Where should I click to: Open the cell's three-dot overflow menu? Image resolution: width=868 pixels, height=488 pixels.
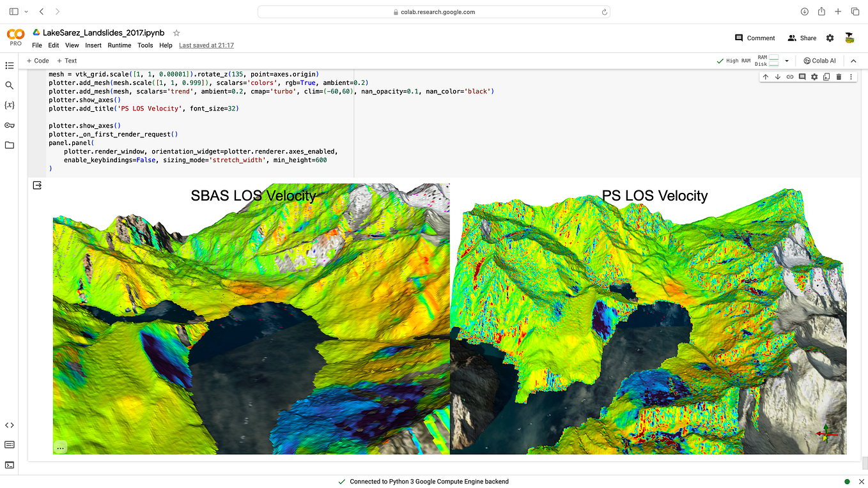coord(851,76)
